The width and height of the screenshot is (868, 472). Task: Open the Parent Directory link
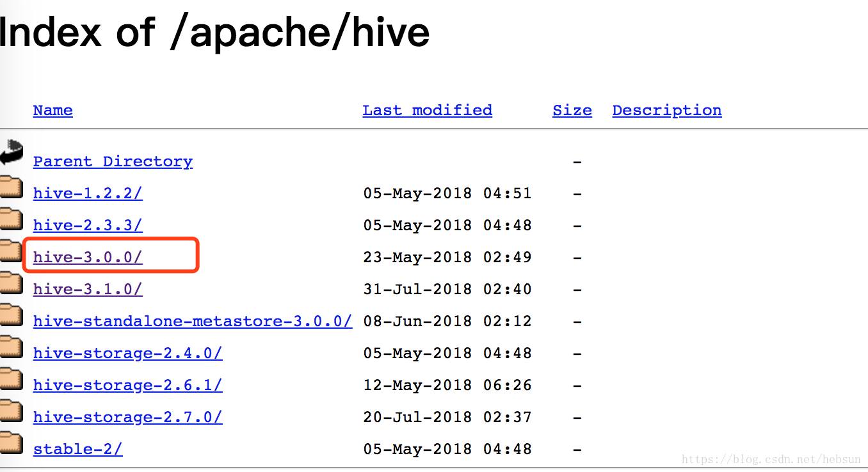(113, 161)
